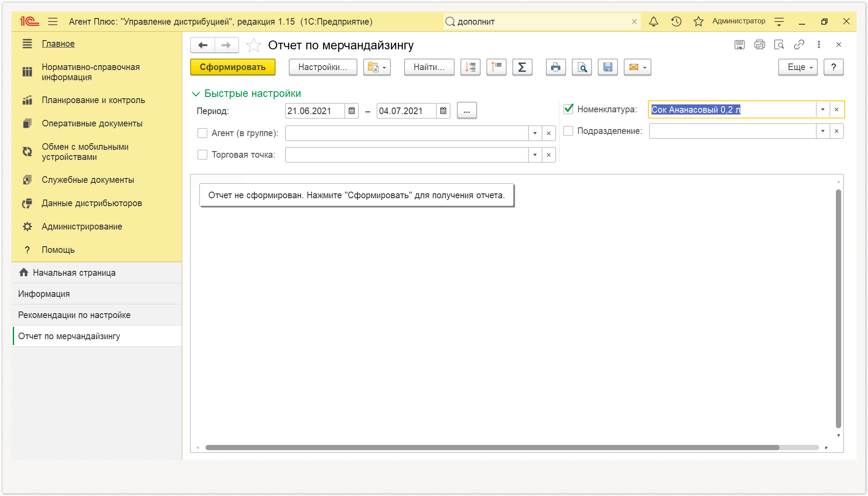Open Данные дистрибьюторов section
This screenshot has width=868, height=496.
92,203
